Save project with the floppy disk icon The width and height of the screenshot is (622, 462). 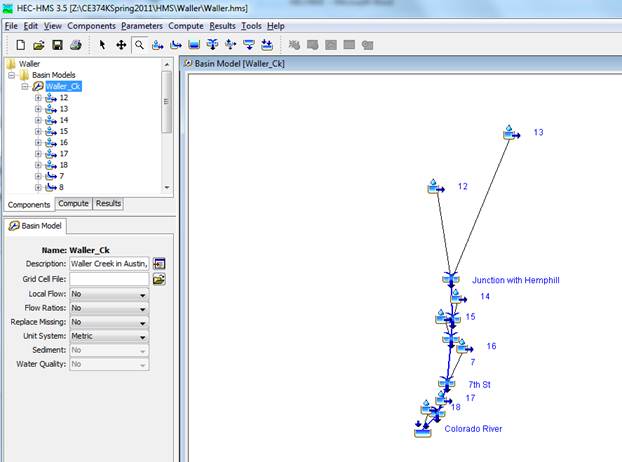pos(57,45)
